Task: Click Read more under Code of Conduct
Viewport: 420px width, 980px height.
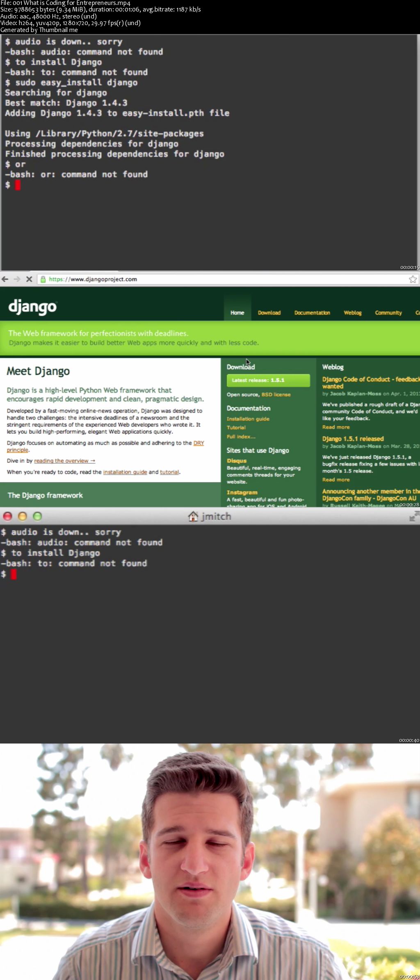Action: tap(336, 427)
